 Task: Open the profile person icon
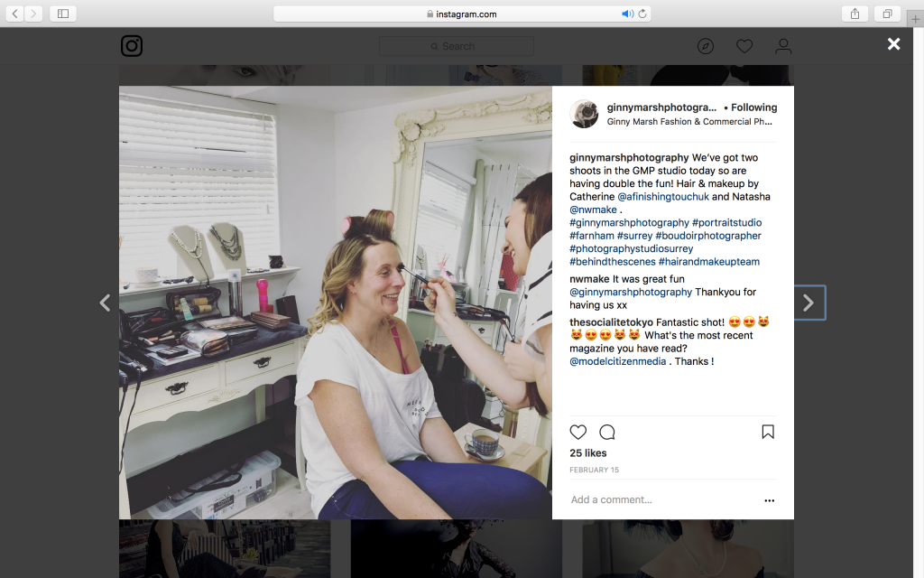[783, 46]
